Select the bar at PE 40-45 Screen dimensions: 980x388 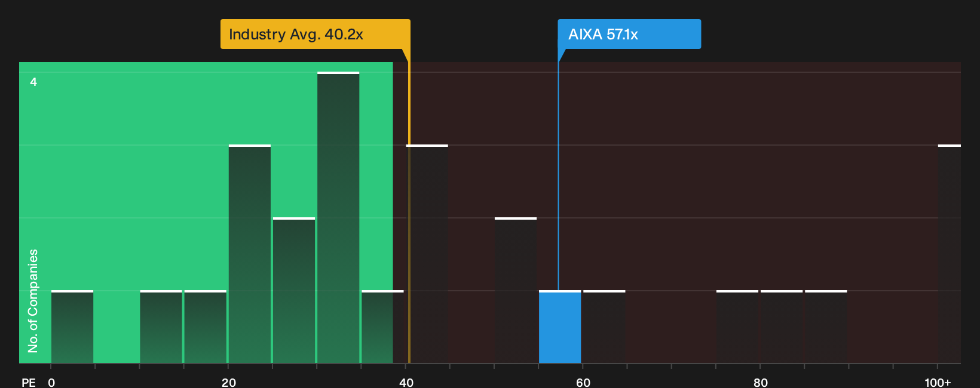point(427,254)
